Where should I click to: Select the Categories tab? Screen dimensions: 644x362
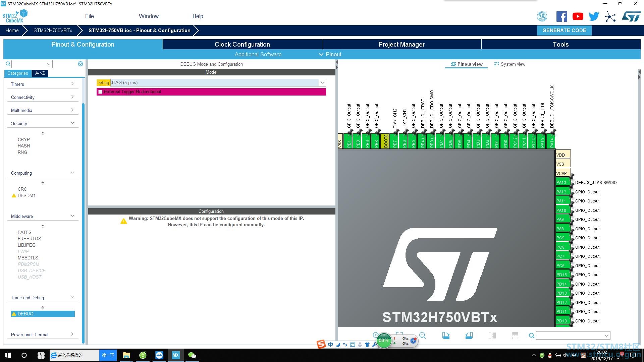(18, 73)
